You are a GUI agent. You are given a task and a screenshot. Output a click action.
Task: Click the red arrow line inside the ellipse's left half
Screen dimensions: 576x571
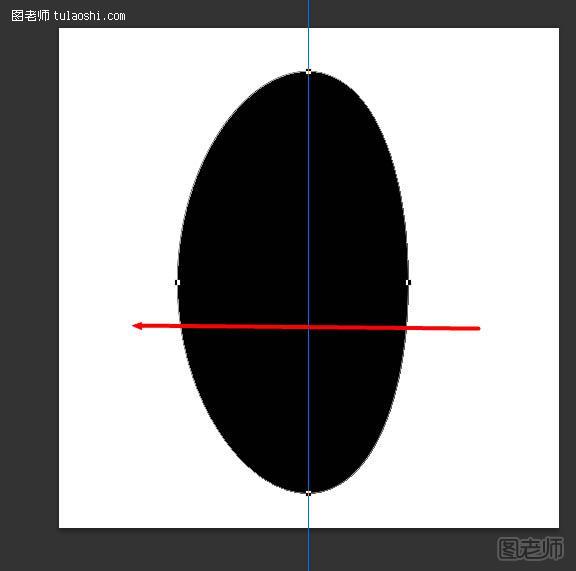tap(244, 326)
